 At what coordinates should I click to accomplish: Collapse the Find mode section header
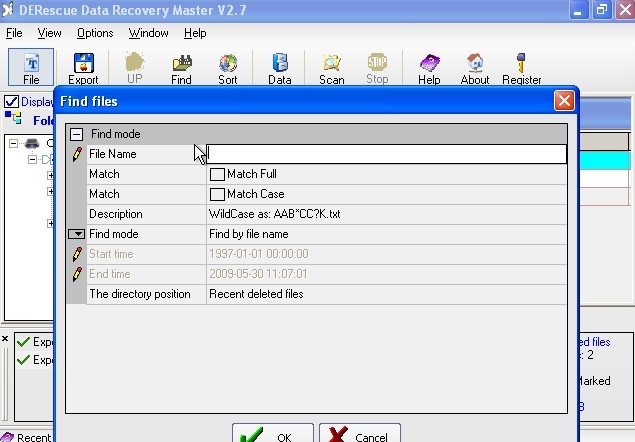pyautogui.click(x=76, y=134)
